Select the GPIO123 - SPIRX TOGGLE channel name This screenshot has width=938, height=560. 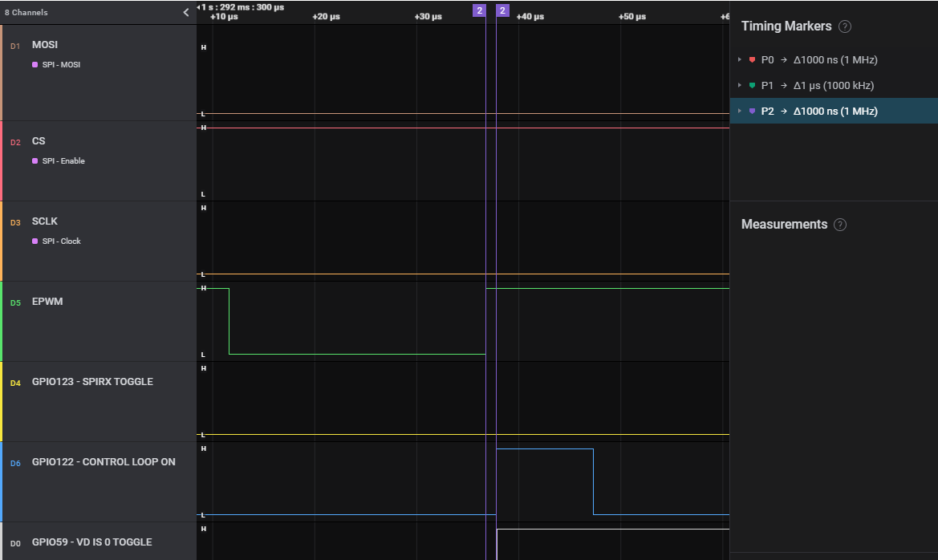pyautogui.click(x=92, y=382)
